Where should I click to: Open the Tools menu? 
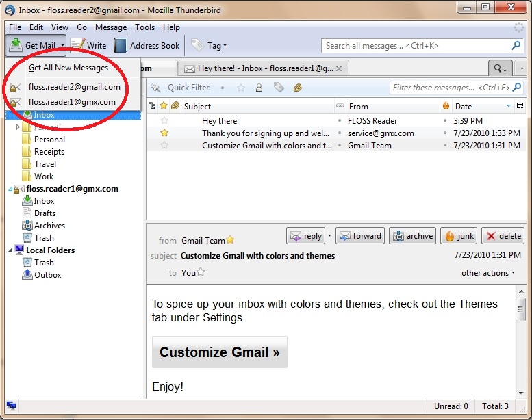coord(145,27)
